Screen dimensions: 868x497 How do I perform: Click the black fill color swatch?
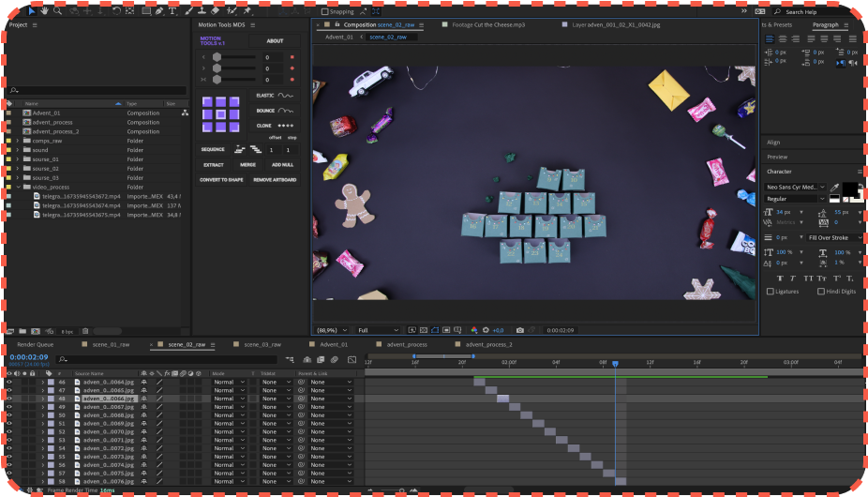click(x=849, y=188)
